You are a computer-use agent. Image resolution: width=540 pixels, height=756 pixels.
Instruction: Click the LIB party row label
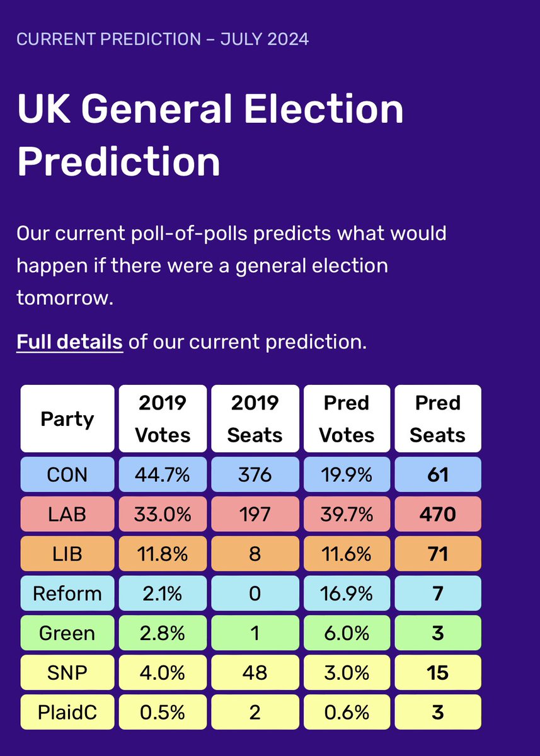tap(67, 554)
